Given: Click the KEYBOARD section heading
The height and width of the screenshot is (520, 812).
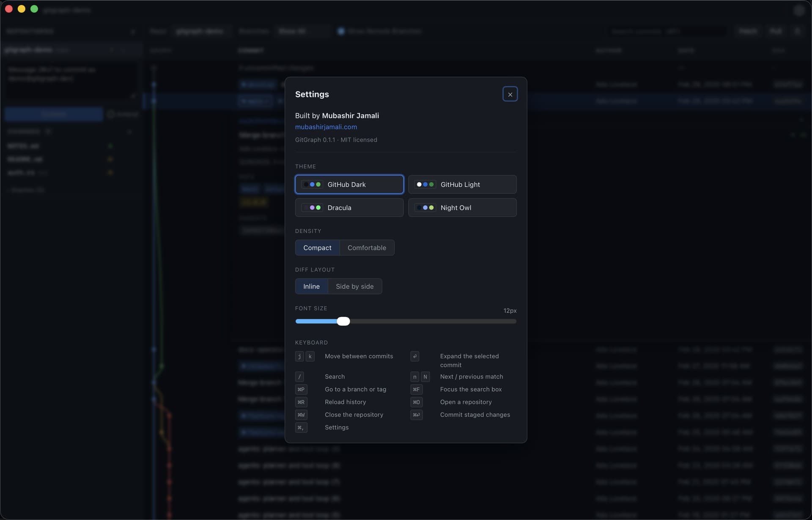Looking at the screenshot, I should [x=312, y=343].
